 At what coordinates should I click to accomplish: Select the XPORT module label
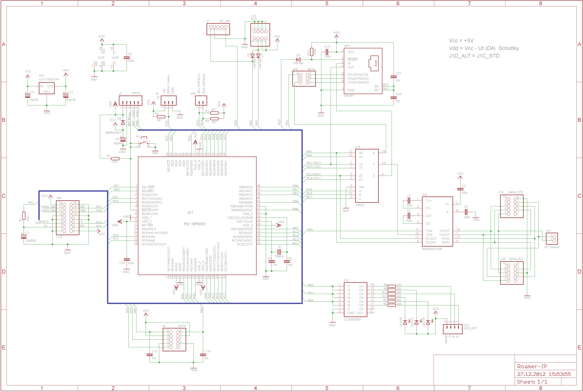tap(349, 96)
